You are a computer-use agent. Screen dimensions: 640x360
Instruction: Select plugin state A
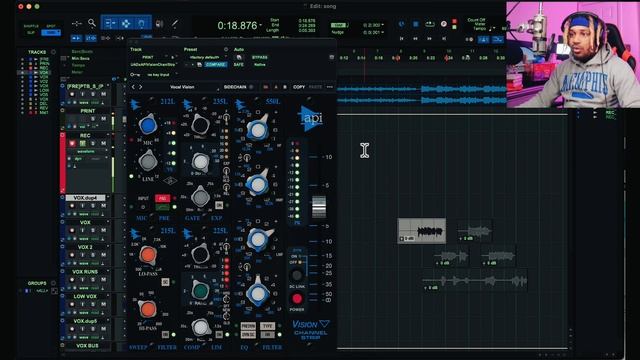276,87
